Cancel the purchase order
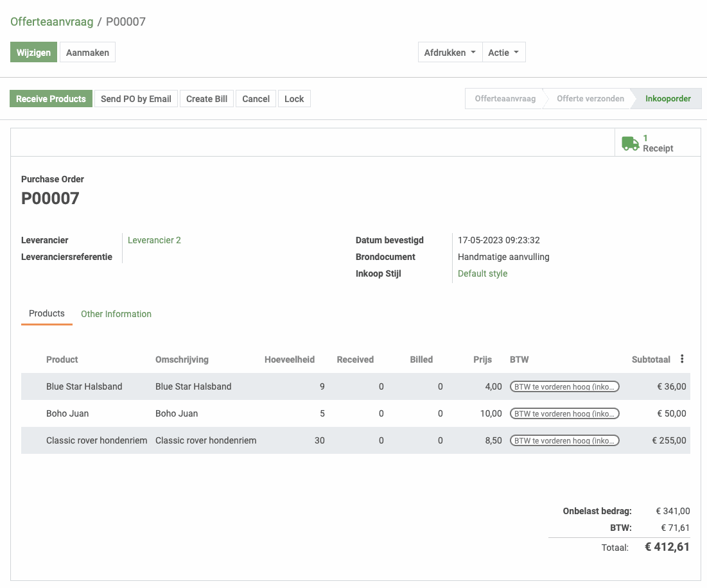The image size is (707, 588). point(256,99)
